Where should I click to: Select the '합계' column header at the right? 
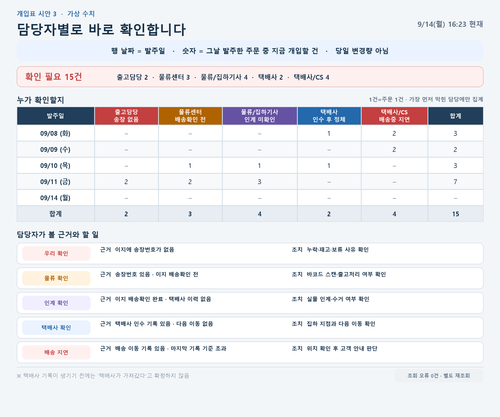pos(455,116)
